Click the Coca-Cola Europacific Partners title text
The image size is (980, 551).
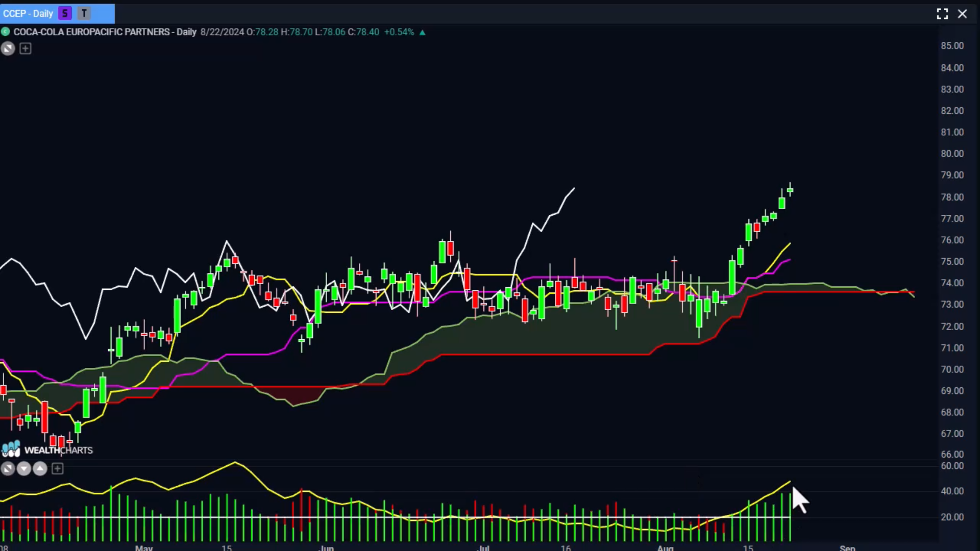point(105,32)
